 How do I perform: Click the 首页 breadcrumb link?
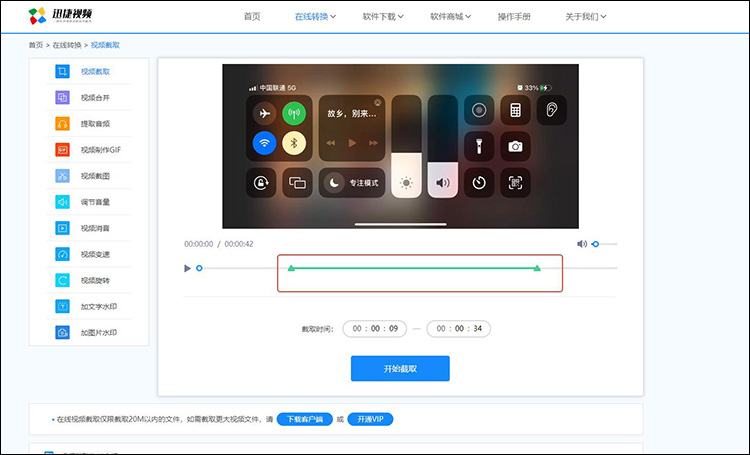pyautogui.click(x=35, y=45)
